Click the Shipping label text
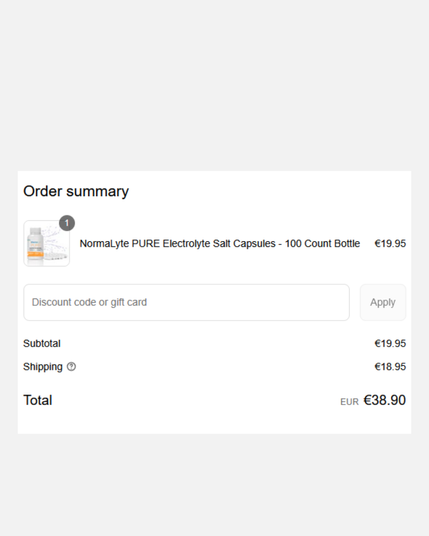This screenshot has width=429, height=536. [x=43, y=367]
